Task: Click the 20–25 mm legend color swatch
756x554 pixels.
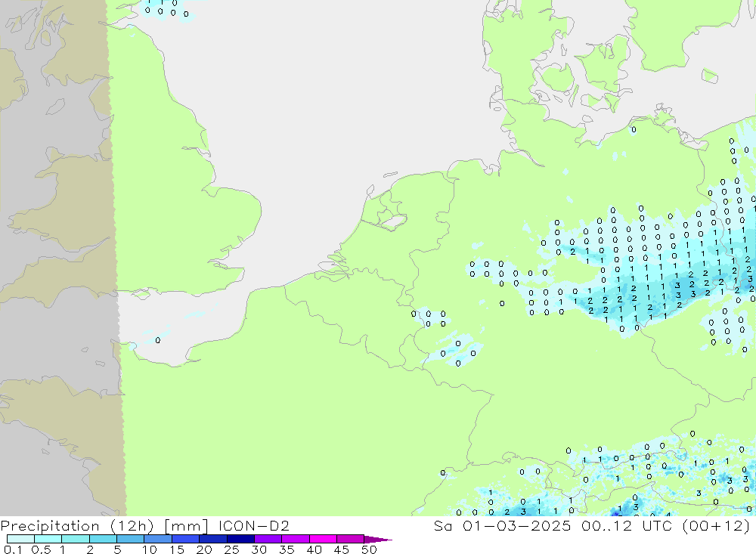Action: click(x=213, y=539)
